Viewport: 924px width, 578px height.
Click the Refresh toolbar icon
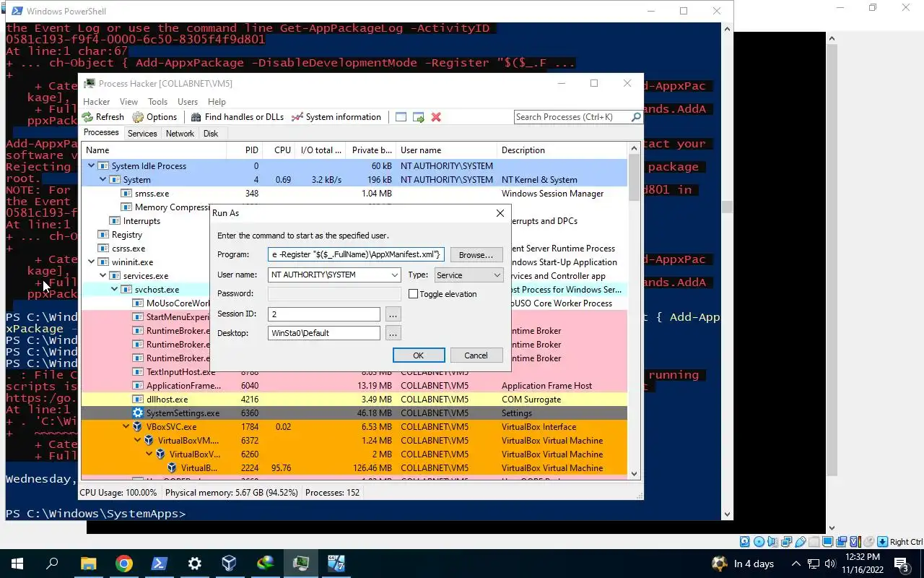tap(87, 117)
